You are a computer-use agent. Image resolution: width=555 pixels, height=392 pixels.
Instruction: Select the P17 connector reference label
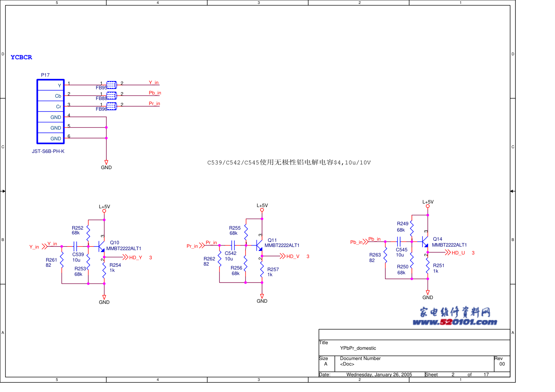tap(45, 75)
